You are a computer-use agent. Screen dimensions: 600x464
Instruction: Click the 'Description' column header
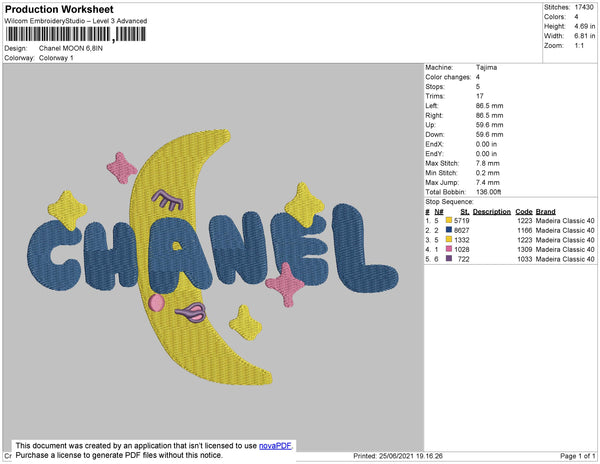(492, 212)
